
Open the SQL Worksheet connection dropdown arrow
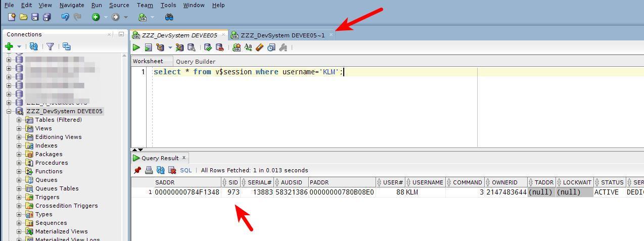coord(152,18)
